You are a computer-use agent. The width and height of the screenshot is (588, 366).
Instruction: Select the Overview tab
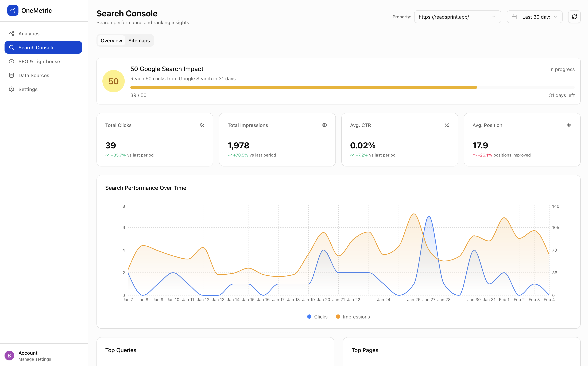(x=111, y=40)
